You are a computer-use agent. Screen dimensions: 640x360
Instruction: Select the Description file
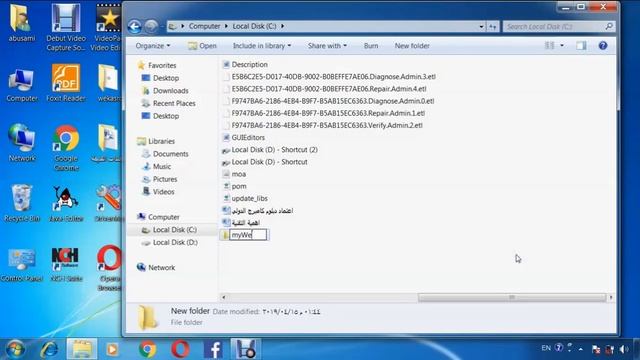[x=249, y=64]
